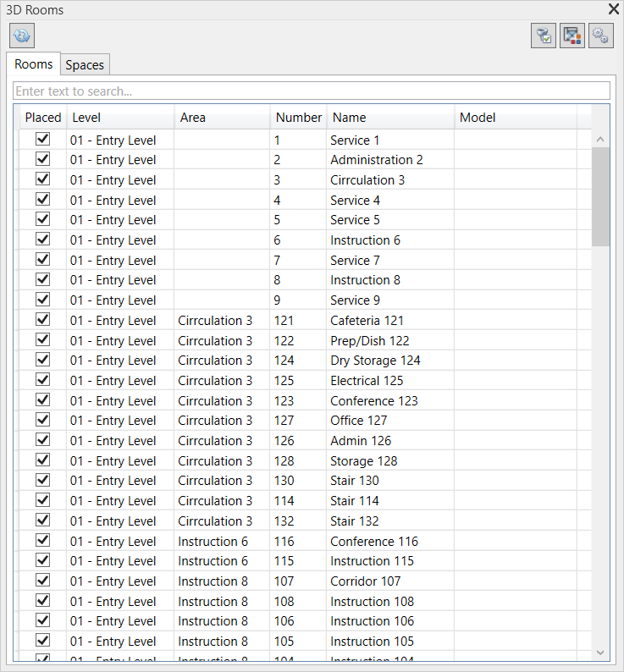Select the Service 5 name cell
624x672 pixels.
click(x=390, y=220)
